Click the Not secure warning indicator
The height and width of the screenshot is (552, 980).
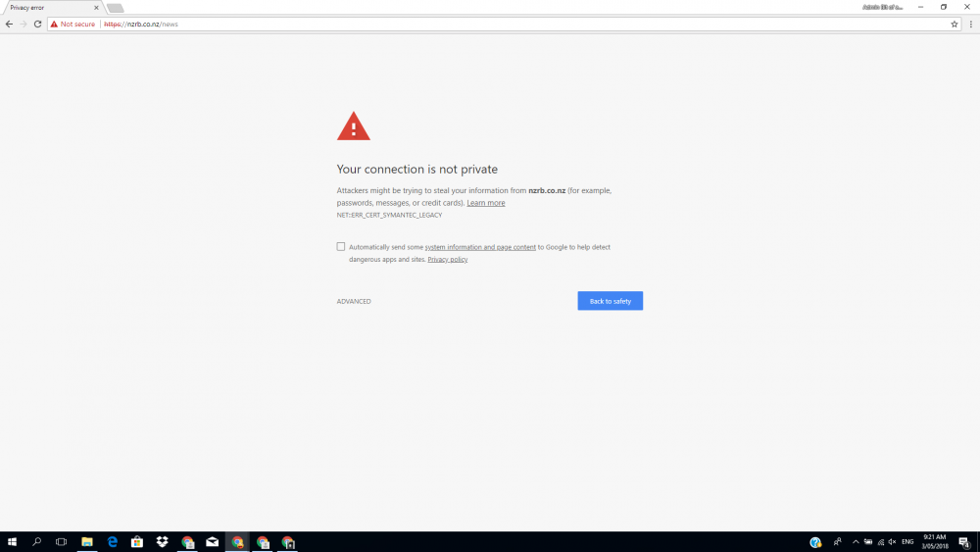click(x=73, y=24)
